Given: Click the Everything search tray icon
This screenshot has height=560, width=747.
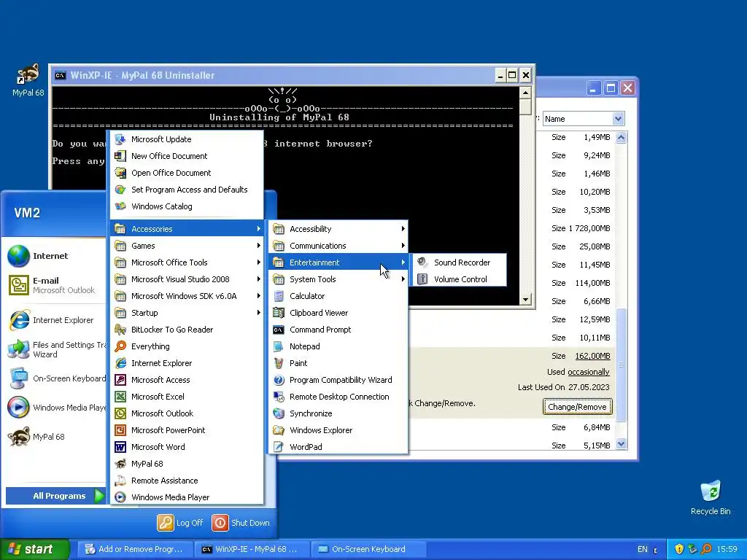Looking at the screenshot, I should (x=706, y=549).
